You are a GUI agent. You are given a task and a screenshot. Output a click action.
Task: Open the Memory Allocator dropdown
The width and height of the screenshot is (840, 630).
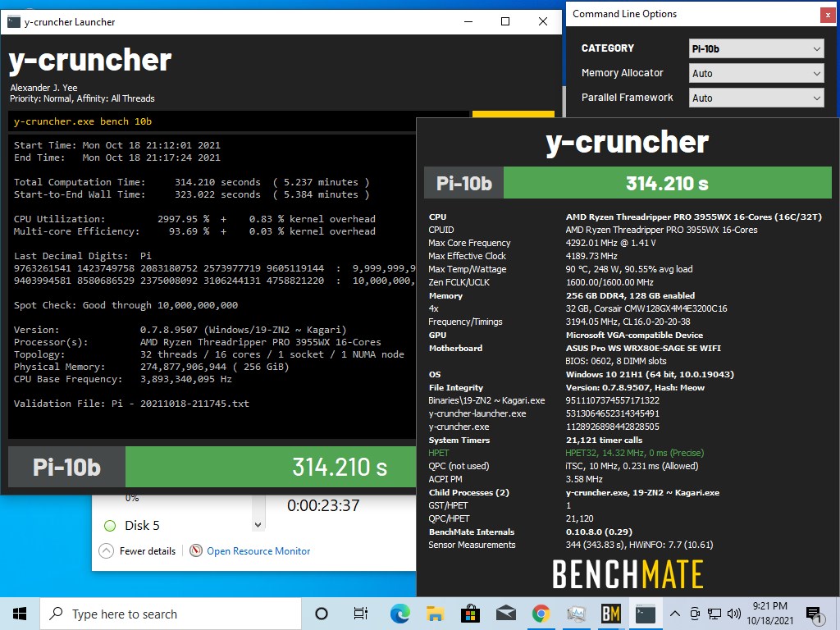[756, 73]
